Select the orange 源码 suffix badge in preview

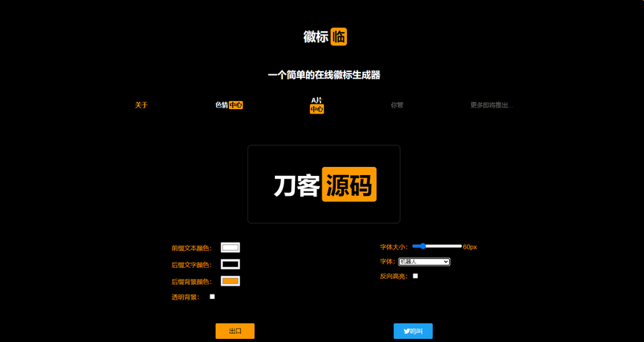tap(349, 185)
